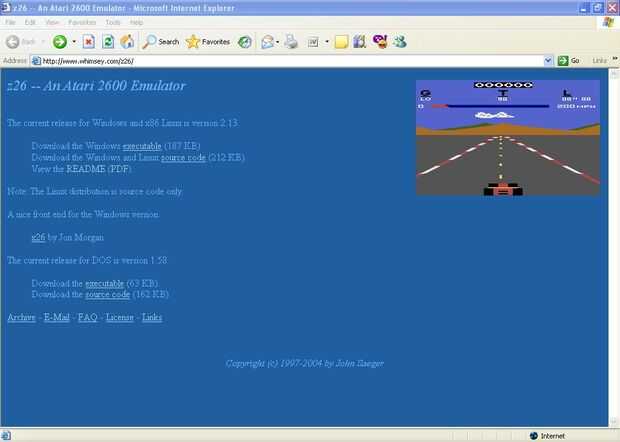Click the Back navigation button
Viewport: 620px width, 442px height.
coord(21,42)
